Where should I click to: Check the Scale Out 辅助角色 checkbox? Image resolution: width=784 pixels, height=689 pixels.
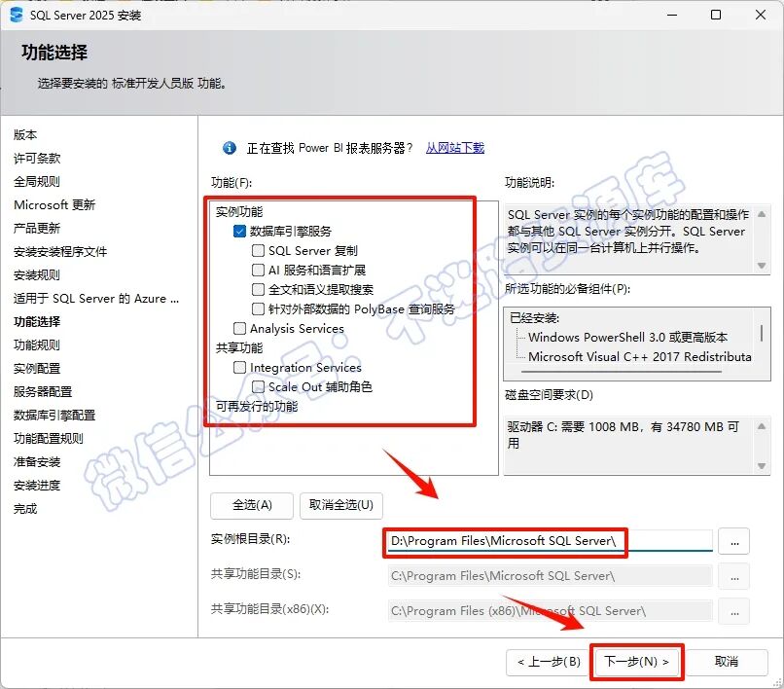[258, 386]
